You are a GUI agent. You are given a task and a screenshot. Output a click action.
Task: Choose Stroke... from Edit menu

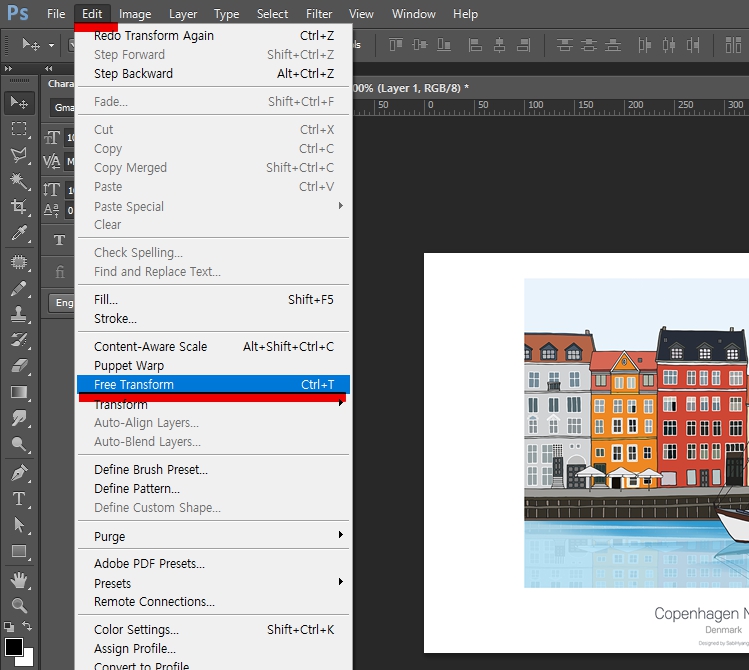coord(214,319)
